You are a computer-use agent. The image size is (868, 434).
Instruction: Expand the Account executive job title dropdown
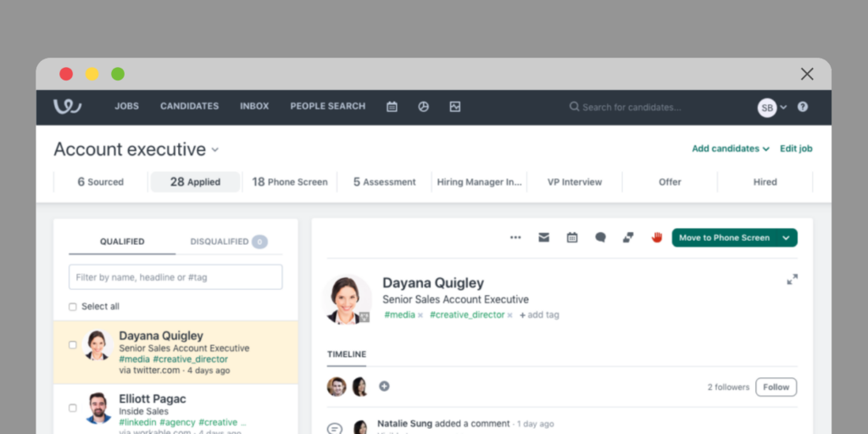(215, 150)
